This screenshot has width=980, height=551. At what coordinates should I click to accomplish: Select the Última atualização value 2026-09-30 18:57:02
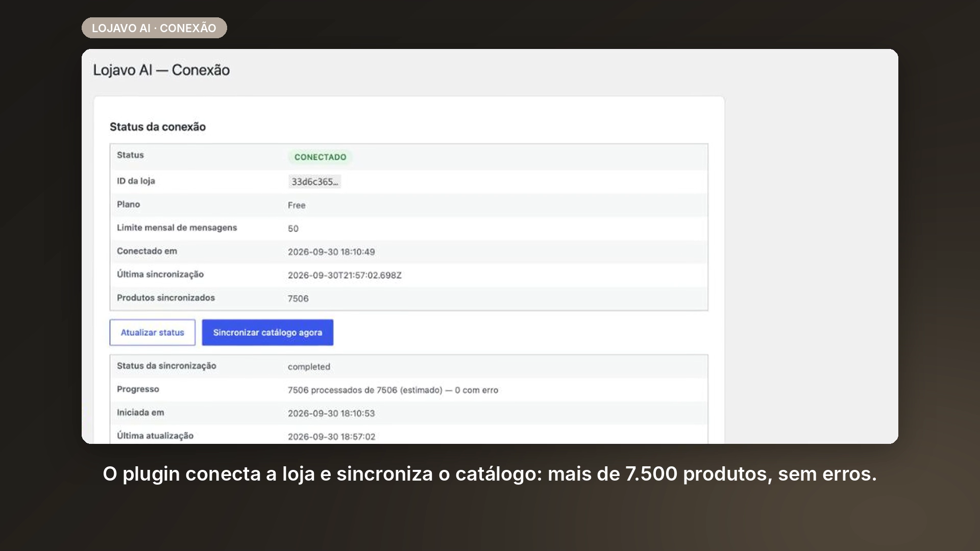click(x=331, y=437)
